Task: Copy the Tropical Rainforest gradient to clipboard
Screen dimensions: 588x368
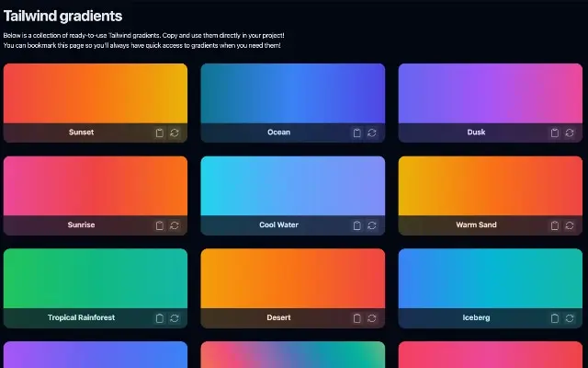Action: click(159, 318)
